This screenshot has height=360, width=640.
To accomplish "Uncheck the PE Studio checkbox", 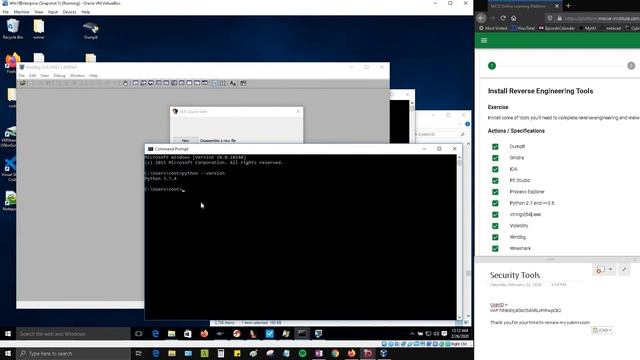I will tap(495, 180).
